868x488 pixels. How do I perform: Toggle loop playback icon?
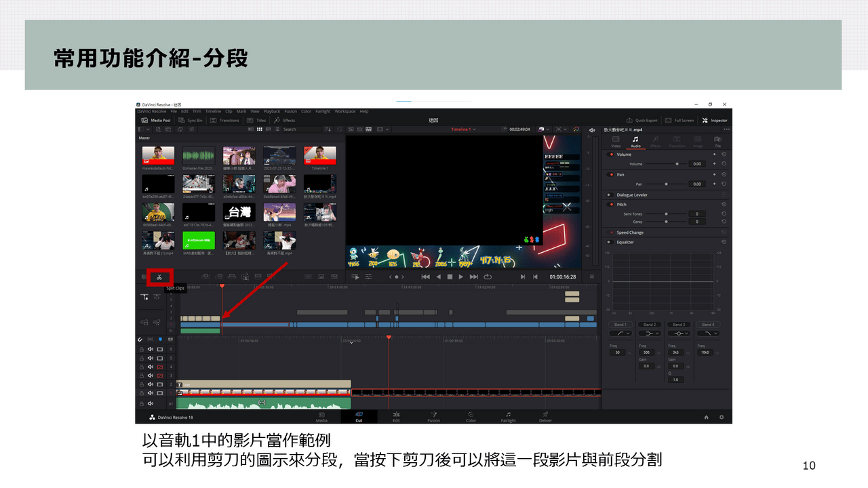[x=488, y=277]
